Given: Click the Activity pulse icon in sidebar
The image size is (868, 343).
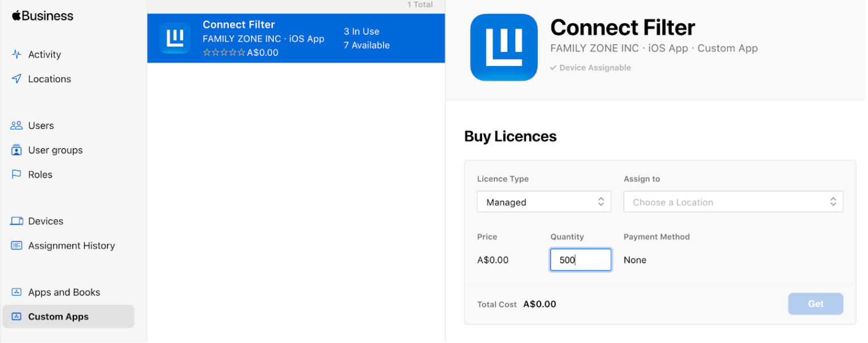Looking at the screenshot, I should coord(17,55).
